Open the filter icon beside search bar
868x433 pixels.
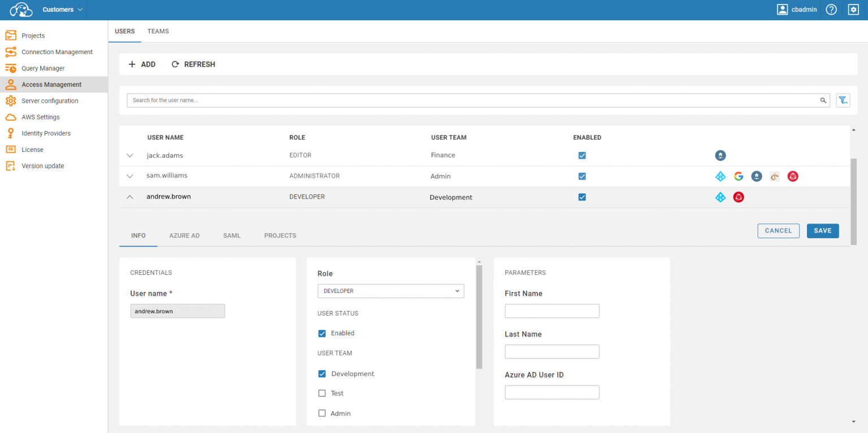click(x=843, y=100)
